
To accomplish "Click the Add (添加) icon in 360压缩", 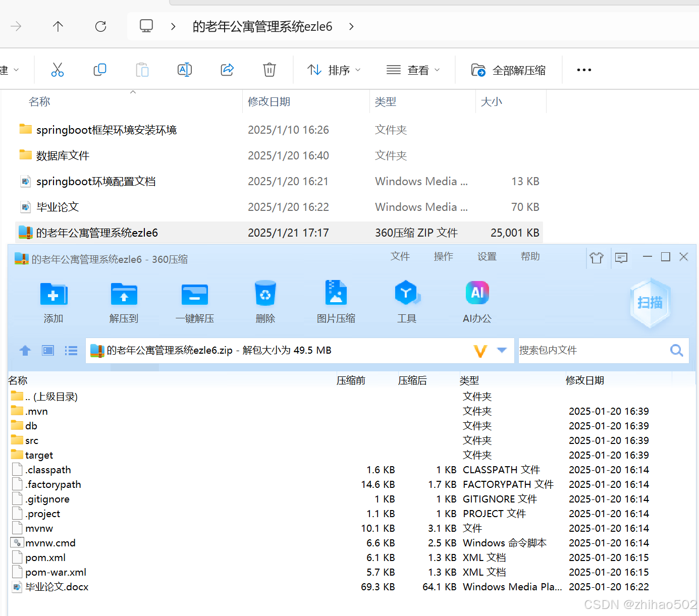I will pos(53,294).
